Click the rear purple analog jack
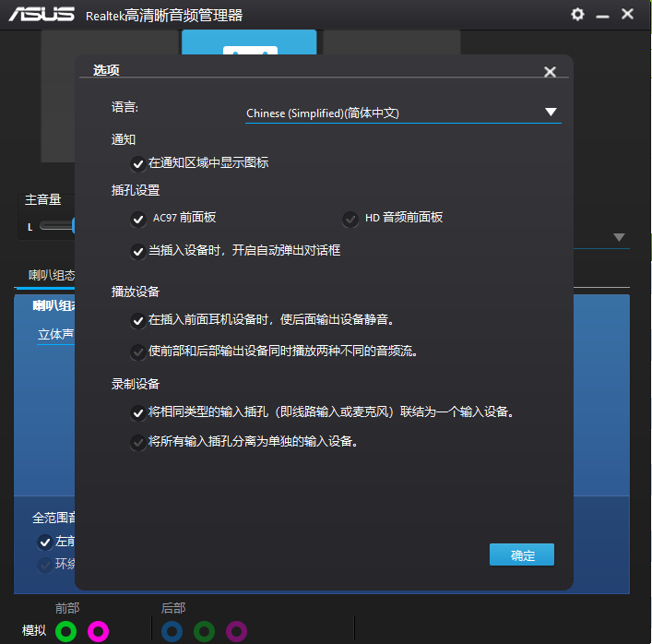Viewport: 652px width, 644px height. point(236,631)
